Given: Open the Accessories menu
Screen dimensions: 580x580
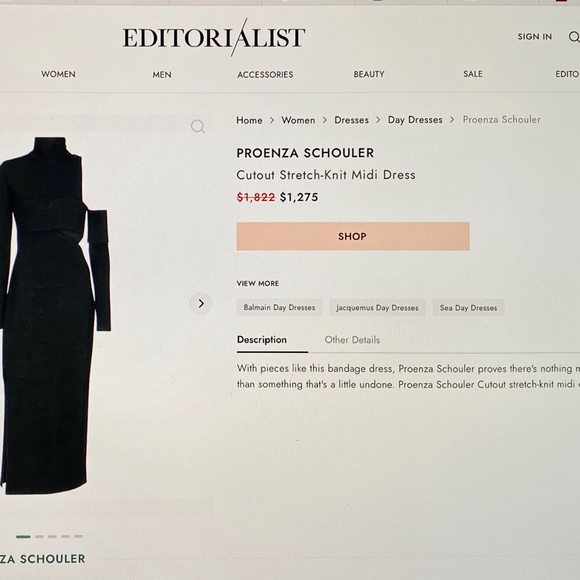Looking at the screenshot, I should point(265,74).
